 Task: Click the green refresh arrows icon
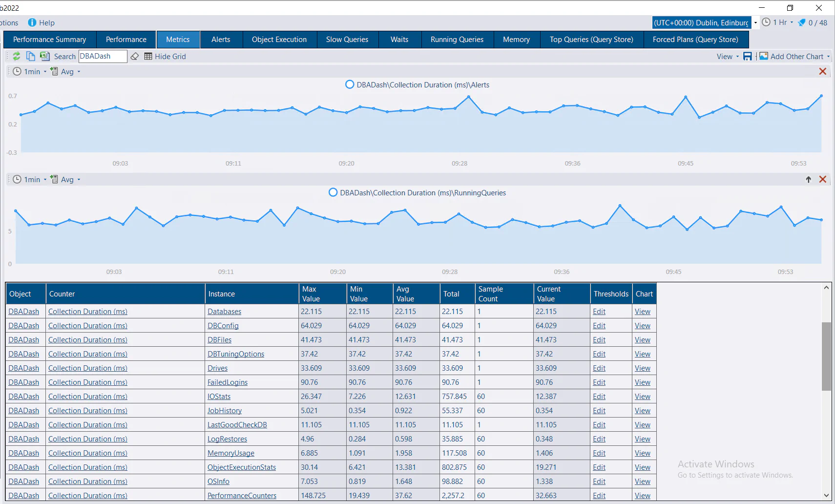pos(16,56)
